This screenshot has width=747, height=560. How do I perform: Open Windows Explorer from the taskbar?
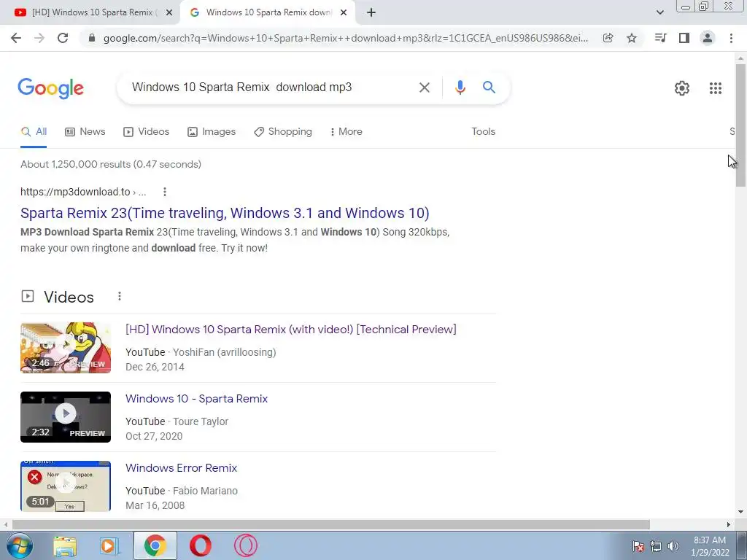[x=65, y=546]
